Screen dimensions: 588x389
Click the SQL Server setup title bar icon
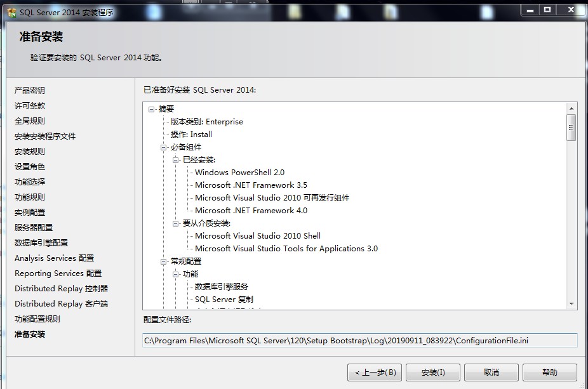pyautogui.click(x=11, y=12)
